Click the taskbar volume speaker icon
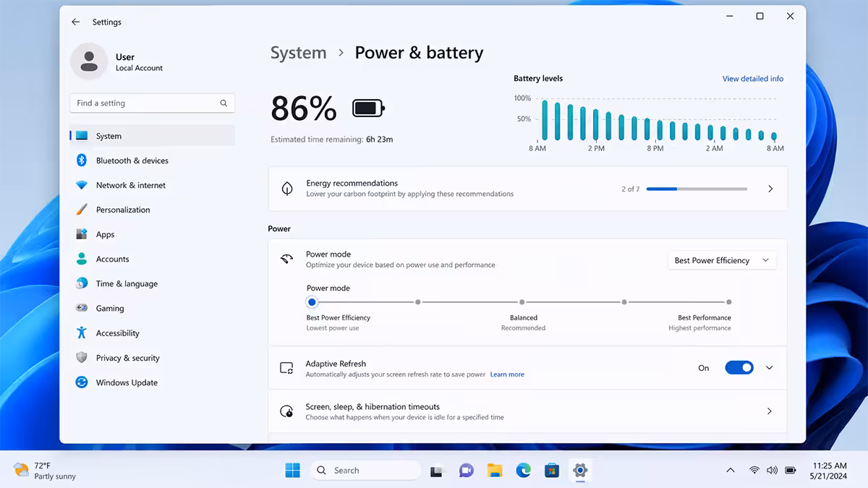The image size is (868, 488). click(772, 471)
